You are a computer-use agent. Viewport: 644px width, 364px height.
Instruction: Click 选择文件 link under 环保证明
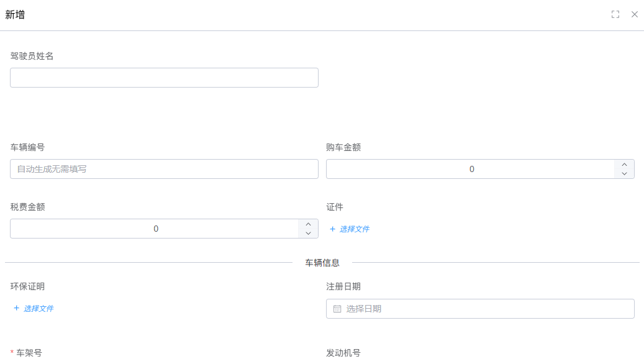tap(39, 309)
